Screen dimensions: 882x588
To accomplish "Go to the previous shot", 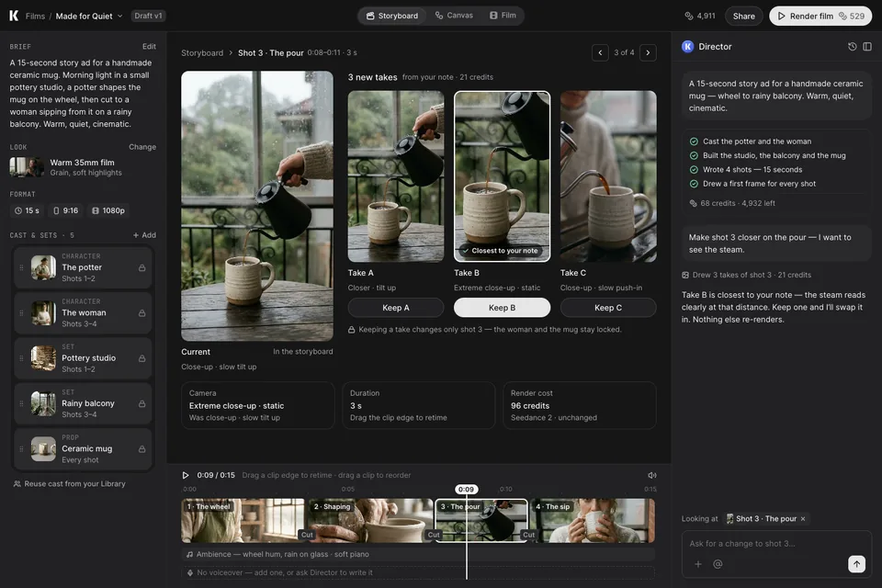I will (600, 53).
